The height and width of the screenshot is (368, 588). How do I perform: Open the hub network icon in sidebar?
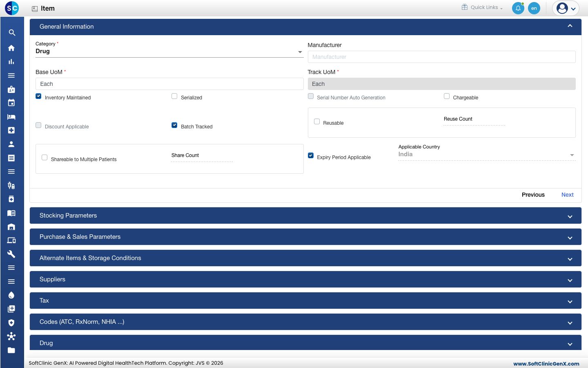(x=11, y=336)
